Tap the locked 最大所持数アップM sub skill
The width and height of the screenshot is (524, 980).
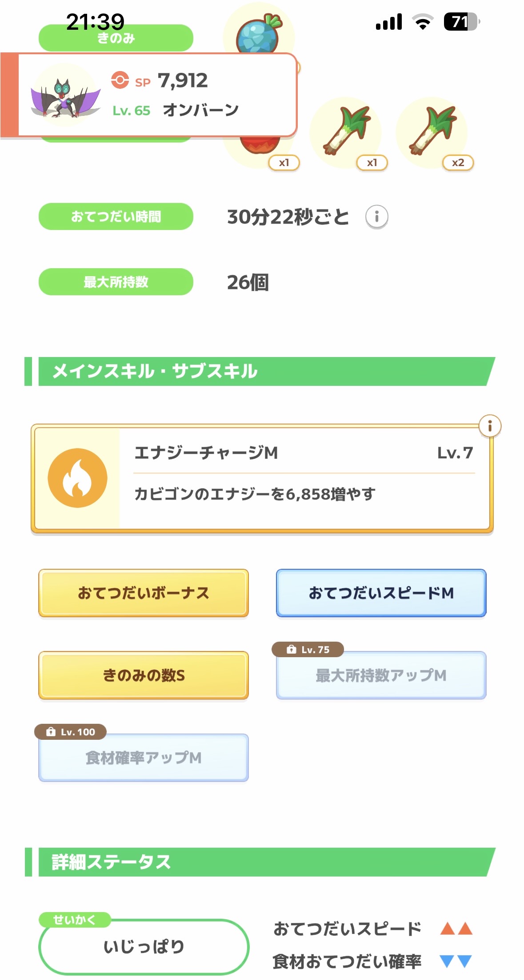coord(381,675)
